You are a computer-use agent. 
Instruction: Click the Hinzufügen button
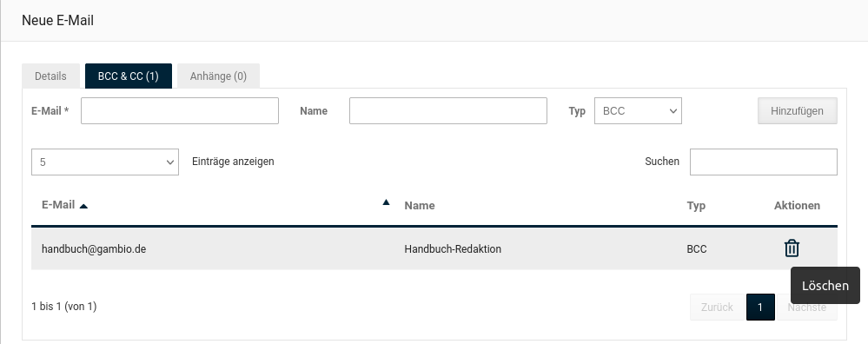pyautogui.click(x=797, y=110)
